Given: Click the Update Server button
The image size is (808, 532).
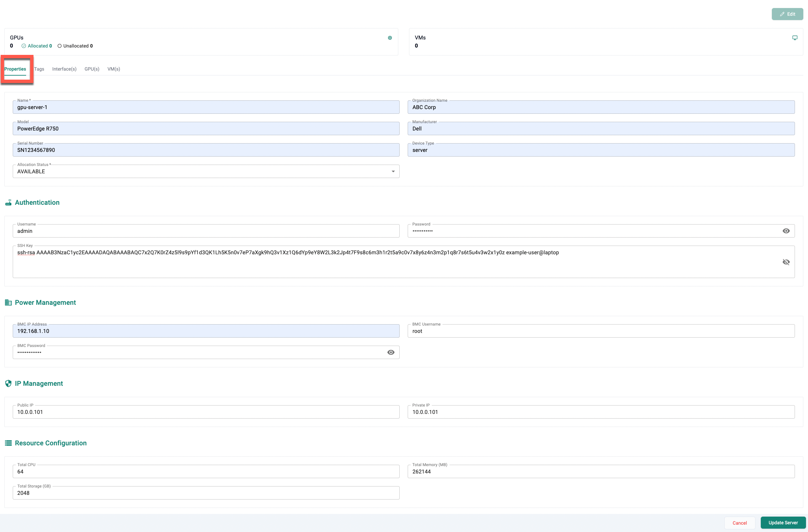Looking at the screenshot, I should (x=783, y=523).
